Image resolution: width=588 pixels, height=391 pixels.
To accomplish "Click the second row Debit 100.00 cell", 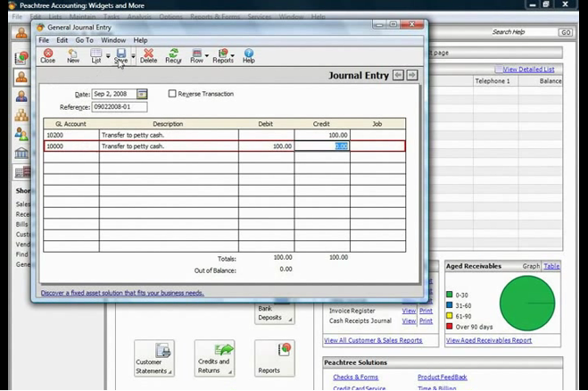I will (x=266, y=146).
